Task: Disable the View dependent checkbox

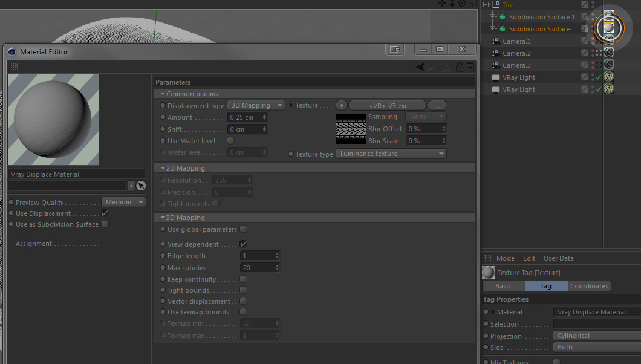Action: pos(243,244)
